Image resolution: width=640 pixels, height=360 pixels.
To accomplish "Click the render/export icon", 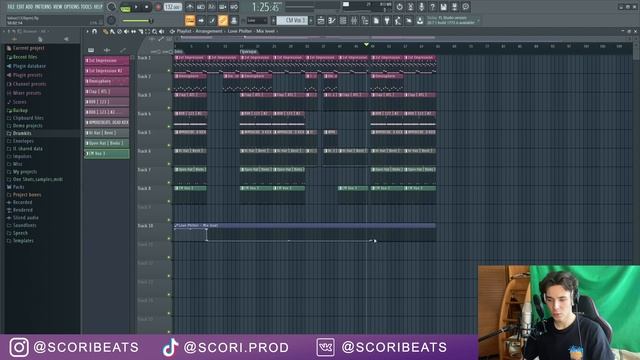I will coord(455,7).
